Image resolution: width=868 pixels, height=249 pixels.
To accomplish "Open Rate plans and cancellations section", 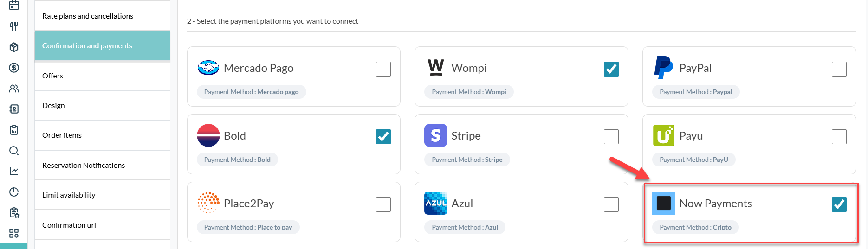I will coord(88,16).
